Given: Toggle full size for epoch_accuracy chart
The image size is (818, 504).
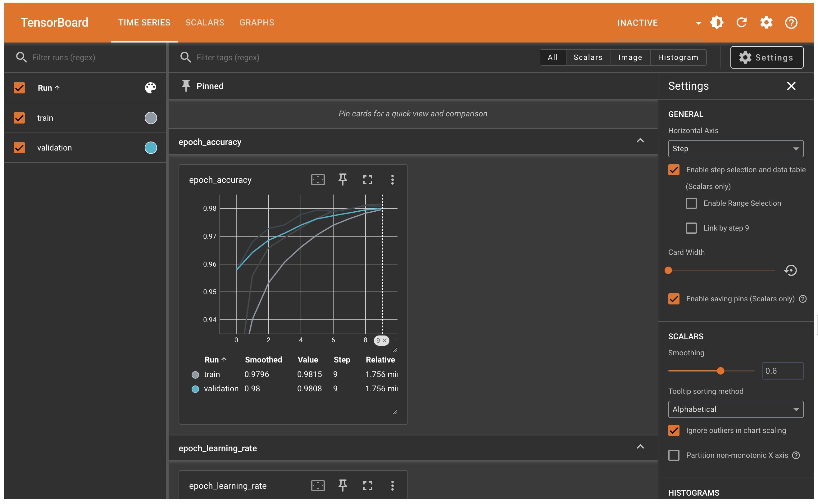Looking at the screenshot, I should tap(367, 180).
